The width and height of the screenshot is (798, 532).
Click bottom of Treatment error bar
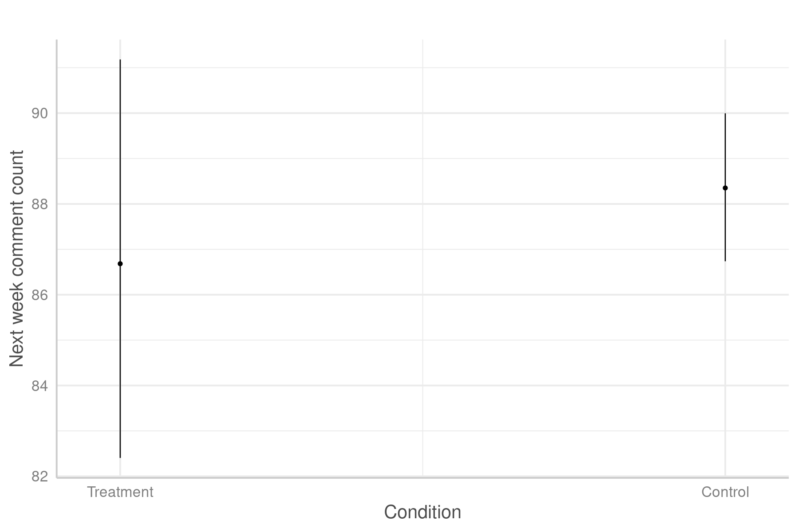click(x=120, y=458)
